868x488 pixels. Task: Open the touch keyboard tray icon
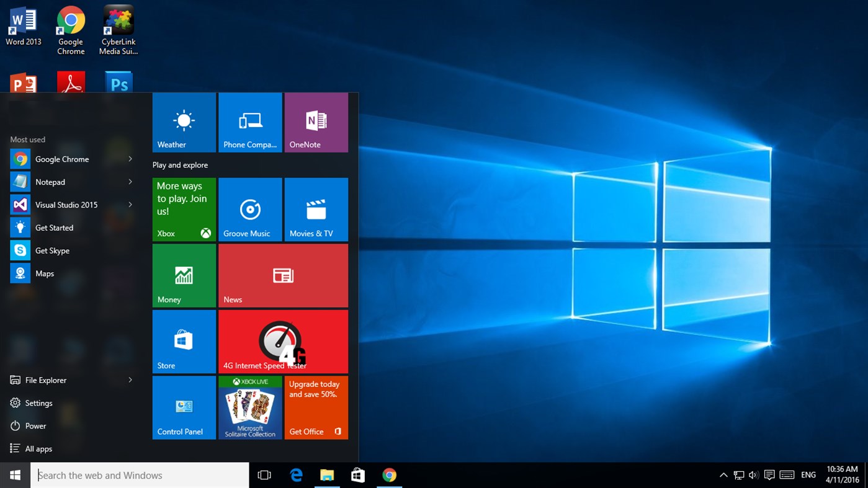pyautogui.click(x=787, y=475)
